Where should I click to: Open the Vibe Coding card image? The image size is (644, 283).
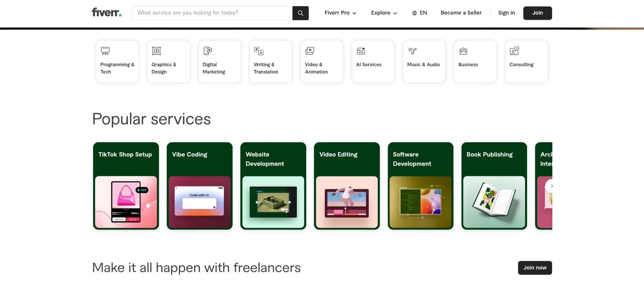[200, 202]
